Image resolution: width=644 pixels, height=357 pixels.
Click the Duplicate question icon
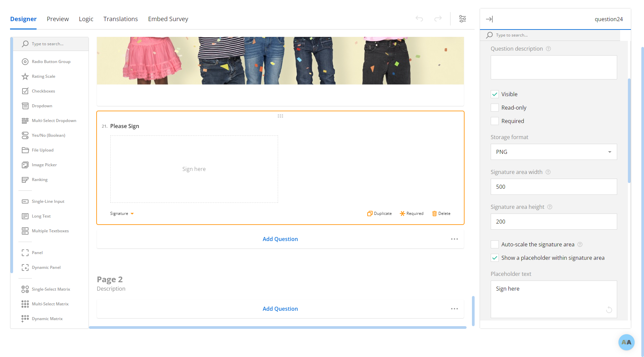coord(370,214)
